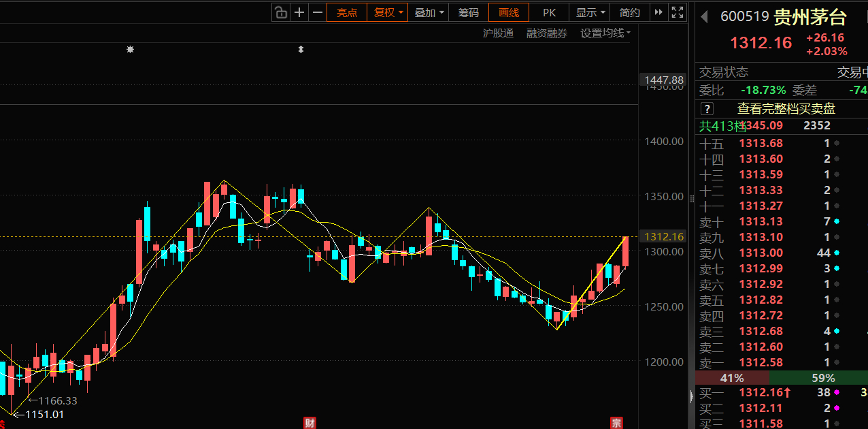
Task: Click the purple dot beside 买二 volume 2
Action: [x=837, y=408]
